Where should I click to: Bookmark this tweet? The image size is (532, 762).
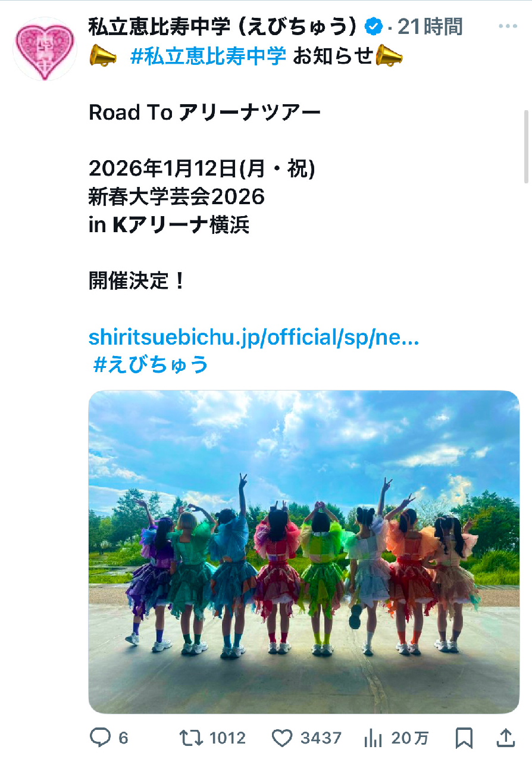pyautogui.click(x=464, y=738)
